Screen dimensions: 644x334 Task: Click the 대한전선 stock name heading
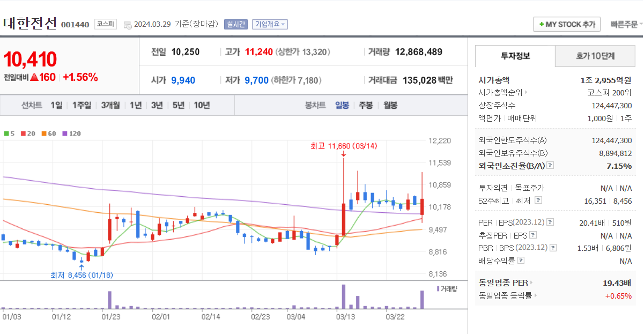pos(30,24)
